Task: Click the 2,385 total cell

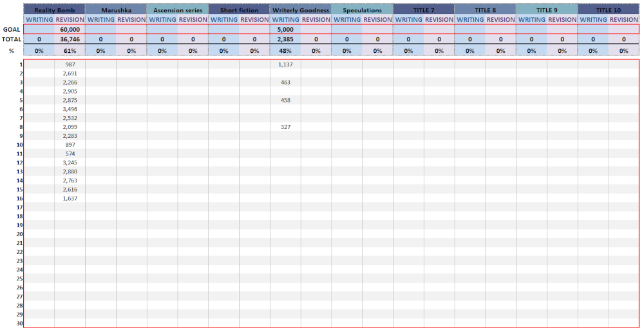Action: (x=285, y=39)
